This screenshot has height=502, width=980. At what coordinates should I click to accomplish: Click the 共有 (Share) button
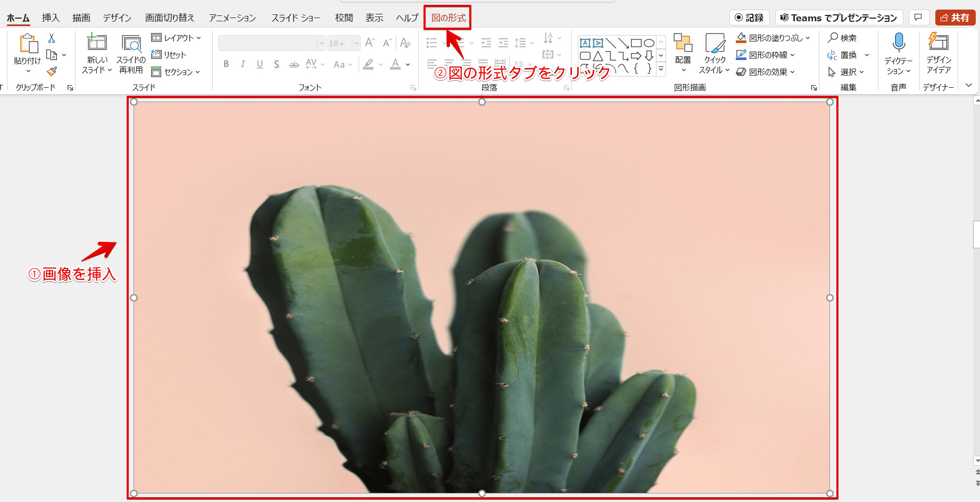click(956, 17)
